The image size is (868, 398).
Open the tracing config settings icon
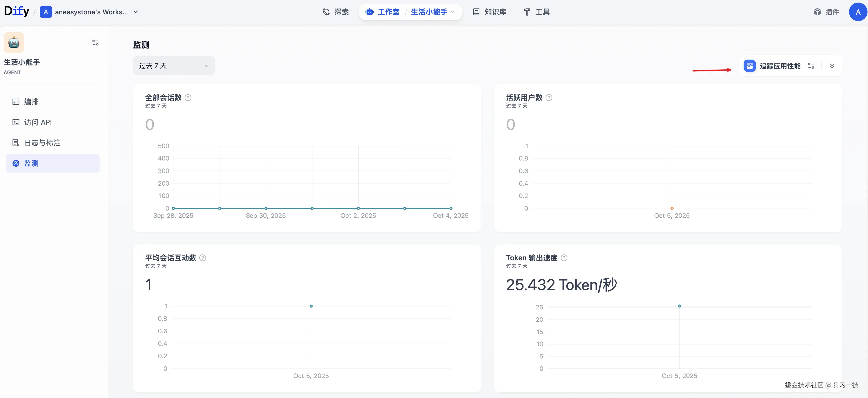(811, 66)
